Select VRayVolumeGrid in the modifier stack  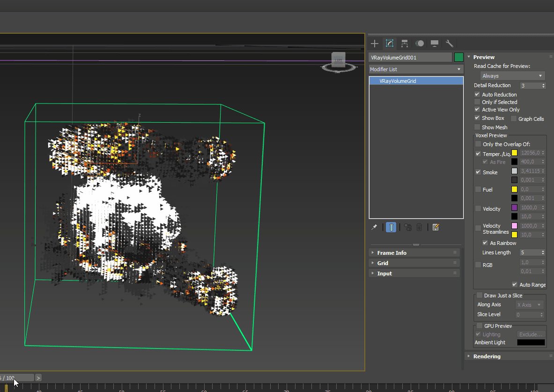pos(398,81)
